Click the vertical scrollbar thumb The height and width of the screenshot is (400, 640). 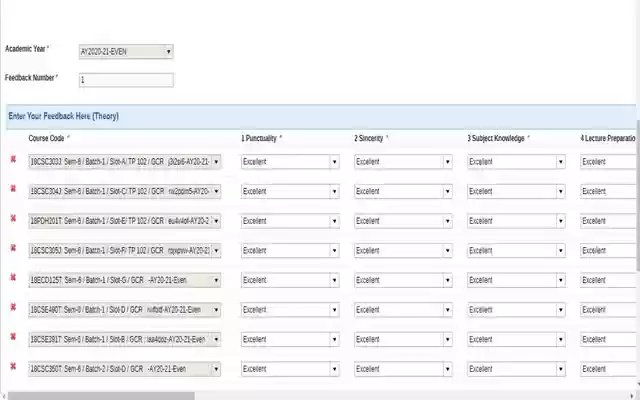(x=638, y=195)
